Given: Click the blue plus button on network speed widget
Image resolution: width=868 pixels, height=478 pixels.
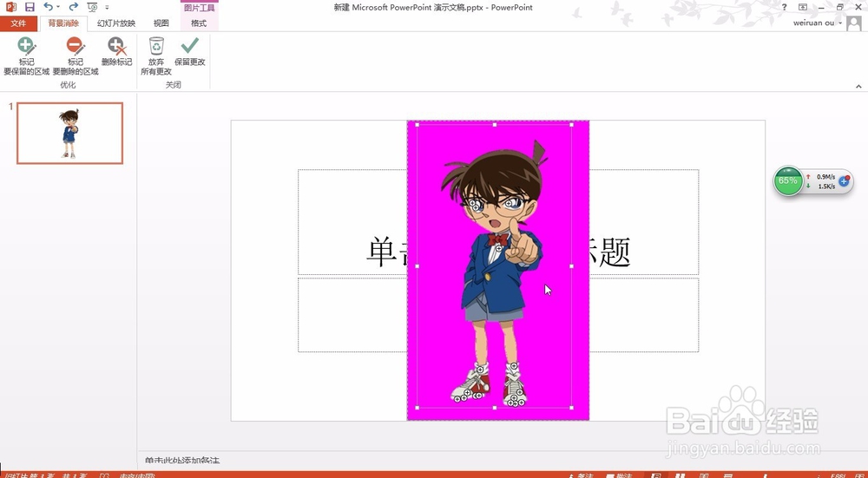Looking at the screenshot, I should click(845, 181).
